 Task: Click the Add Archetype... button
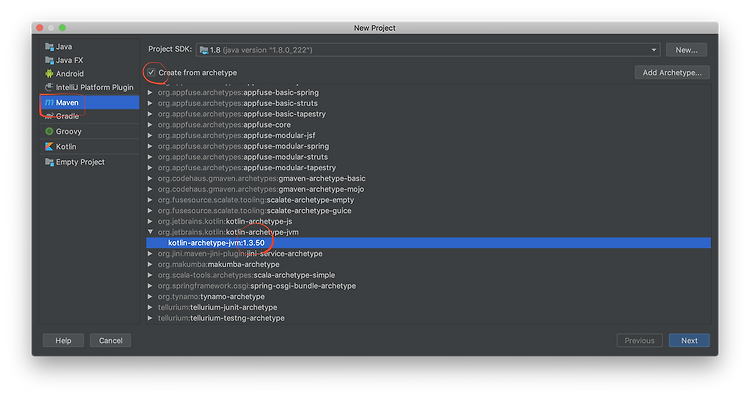pyautogui.click(x=672, y=73)
